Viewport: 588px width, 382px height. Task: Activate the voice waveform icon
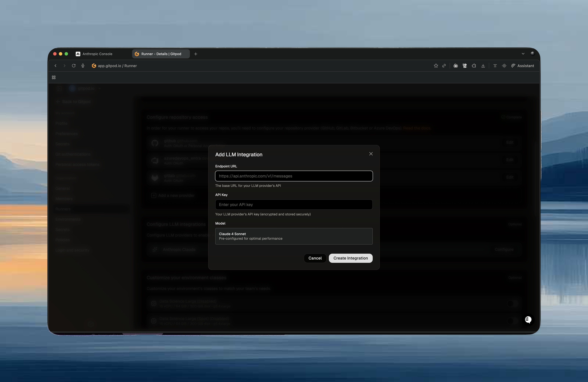504,66
